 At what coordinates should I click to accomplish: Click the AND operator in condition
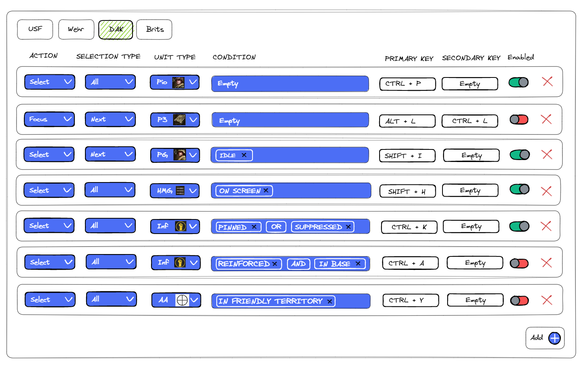[299, 263]
